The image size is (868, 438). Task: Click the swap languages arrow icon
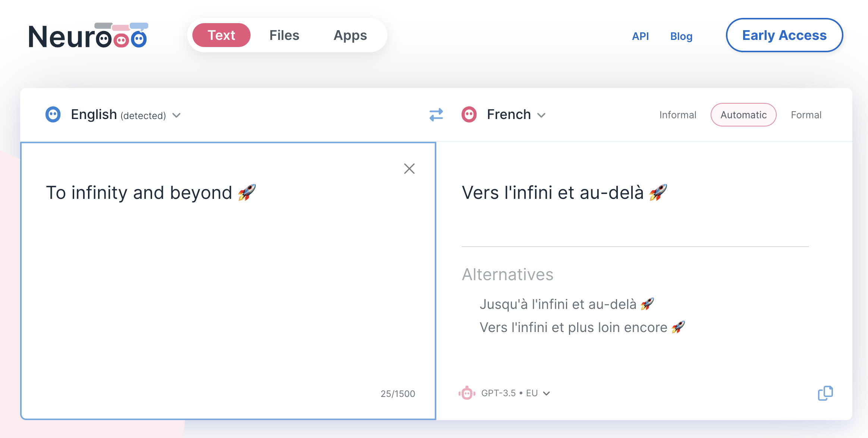tap(436, 115)
